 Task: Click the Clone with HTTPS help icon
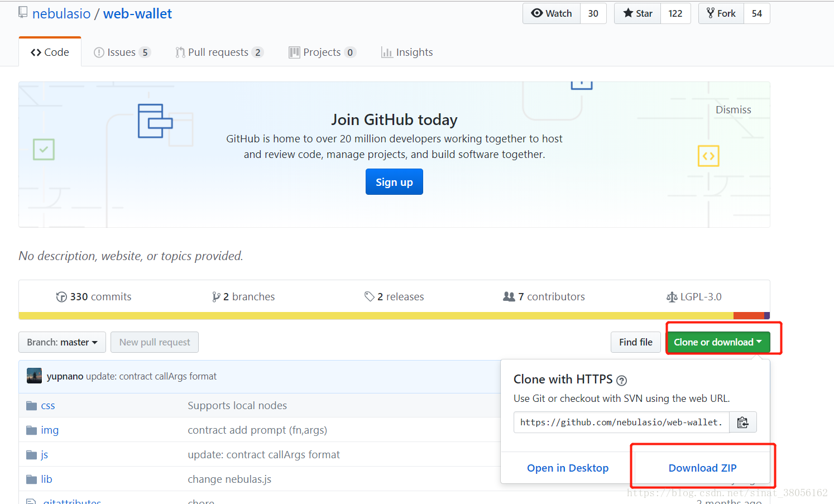[x=621, y=381]
